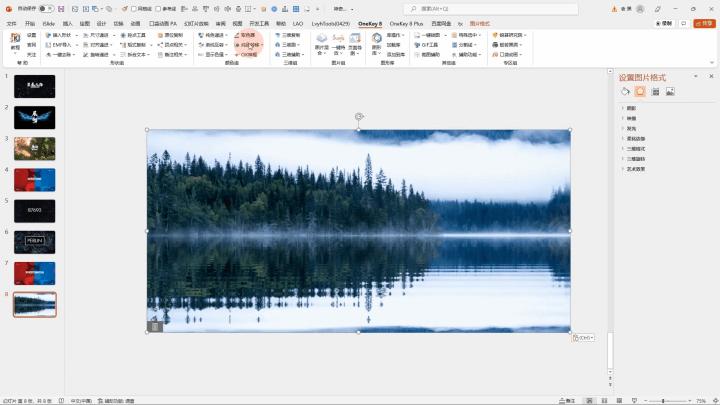Click the 录制 record button
Viewport: 720px width, 405px height.
[664, 23]
